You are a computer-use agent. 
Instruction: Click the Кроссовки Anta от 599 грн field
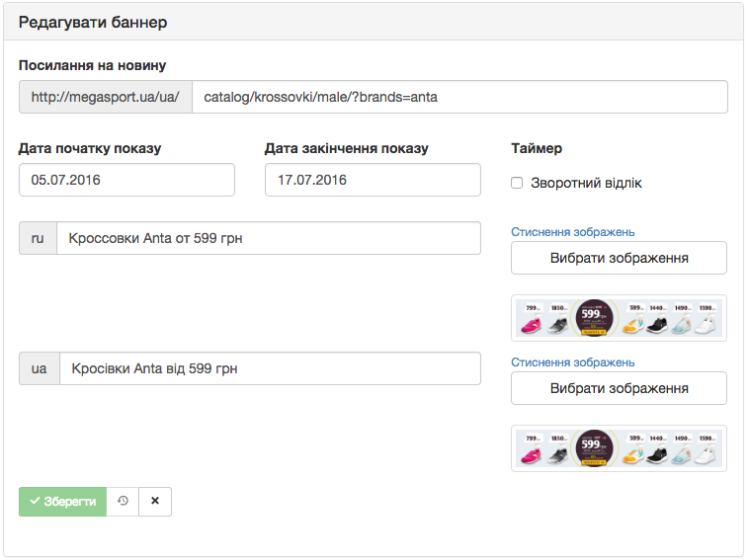tap(268, 238)
